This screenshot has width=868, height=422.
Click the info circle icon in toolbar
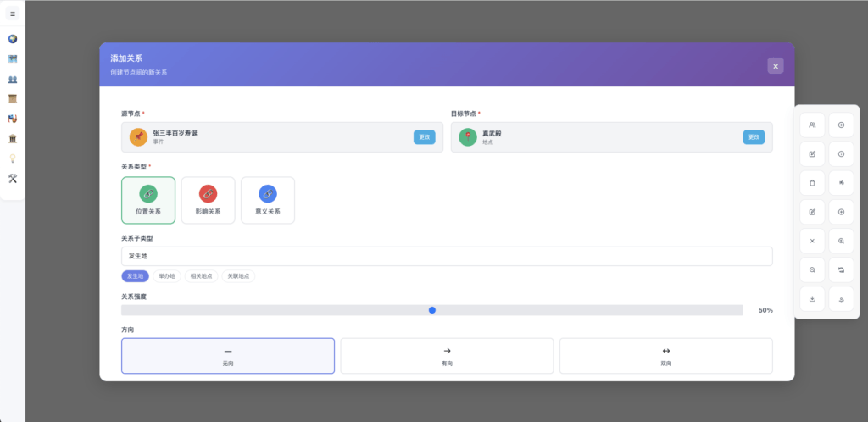click(x=841, y=153)
